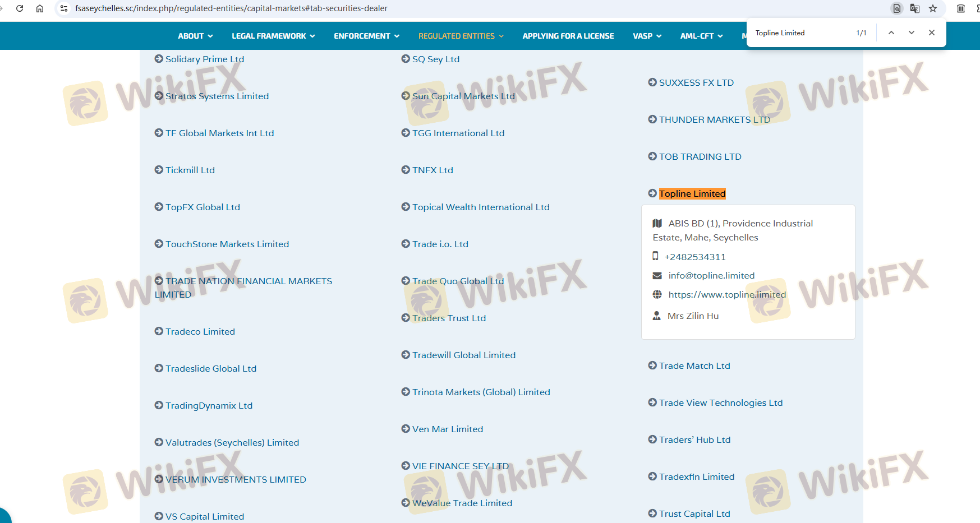This screenshot has width=980, height=523.
Task: Jump to next find result arrow
Action: pyautogui.click(x=912, y=33)
